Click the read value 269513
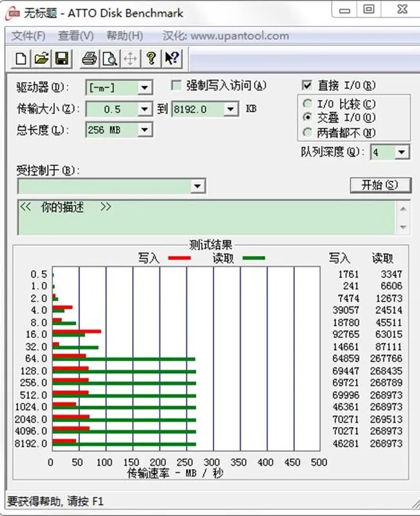Screen dimensions: 420x516 [x=386, y=419]
